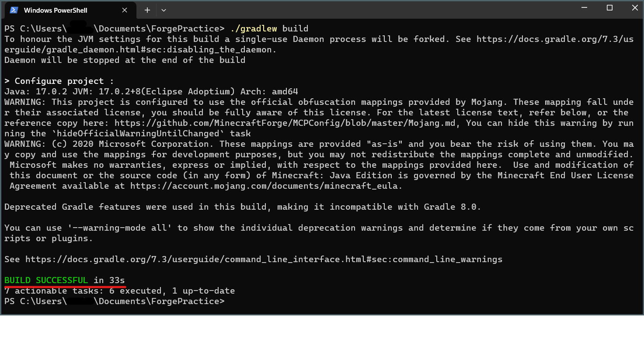Minimize the terminal window

[x=584, y=8]
